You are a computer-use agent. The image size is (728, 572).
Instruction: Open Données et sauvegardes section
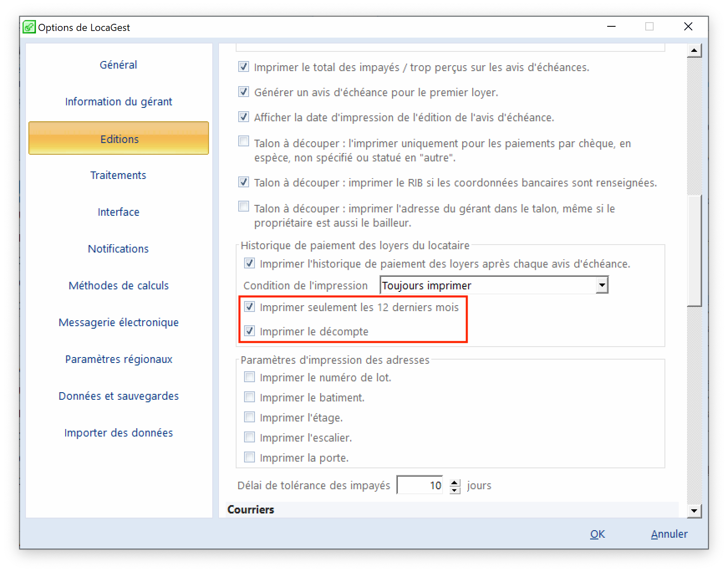coord(118,396)
